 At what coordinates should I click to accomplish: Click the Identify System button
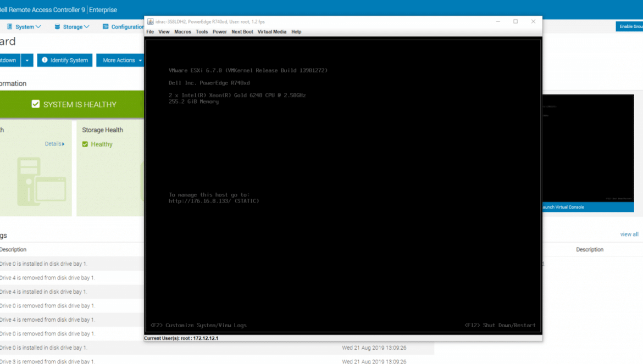65,60
